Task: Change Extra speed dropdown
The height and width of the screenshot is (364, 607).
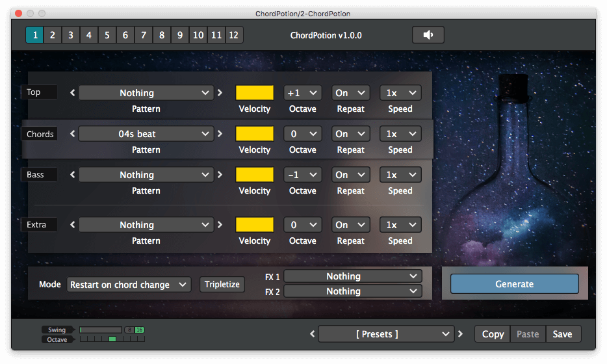Action: (400, 225)
